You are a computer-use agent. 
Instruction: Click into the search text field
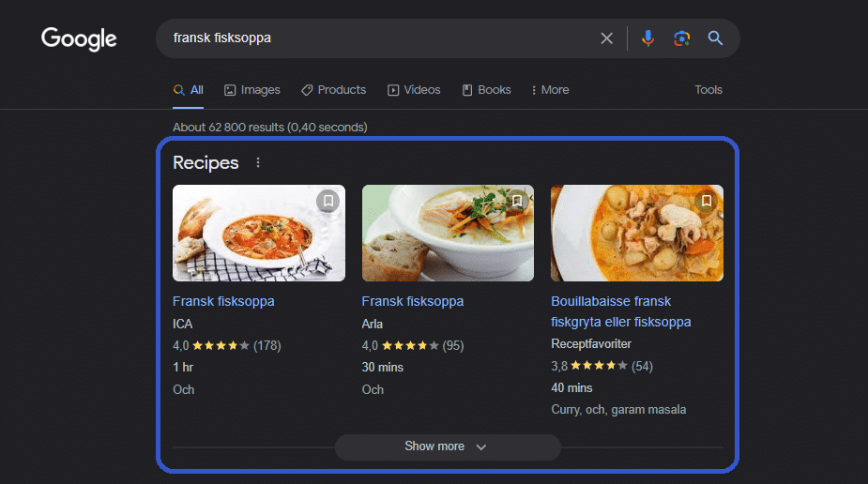click(x=375, y=38)
